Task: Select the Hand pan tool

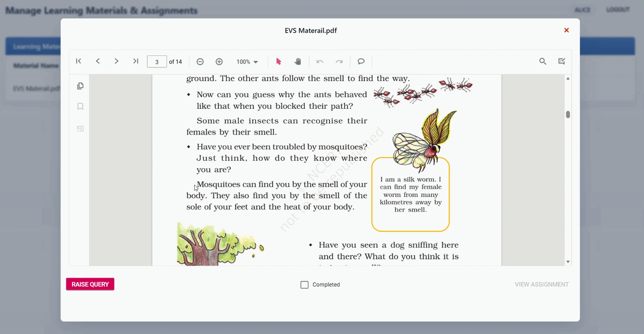Action: tap(297, 61)
